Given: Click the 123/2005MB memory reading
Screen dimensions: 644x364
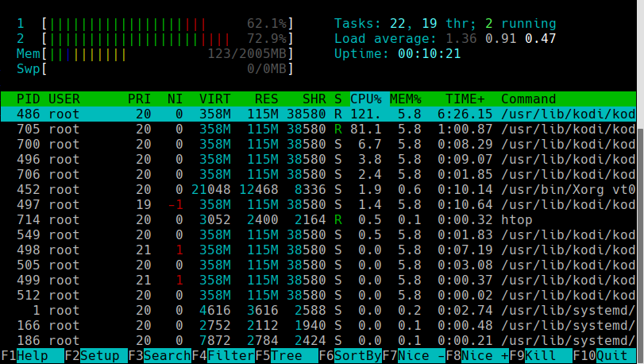Looking at the screenshot, I should (x=247, y=54).
